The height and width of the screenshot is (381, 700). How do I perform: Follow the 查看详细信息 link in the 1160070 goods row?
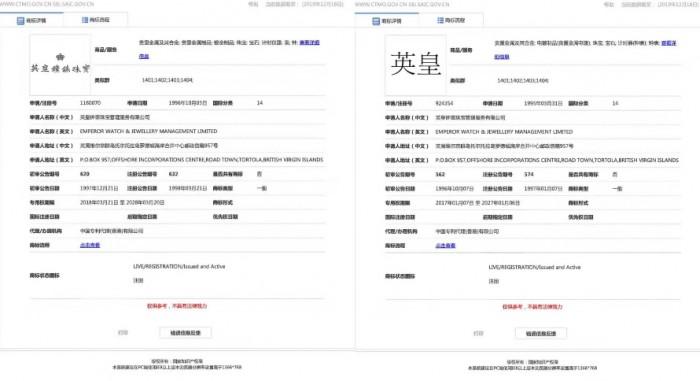(309, 43)
